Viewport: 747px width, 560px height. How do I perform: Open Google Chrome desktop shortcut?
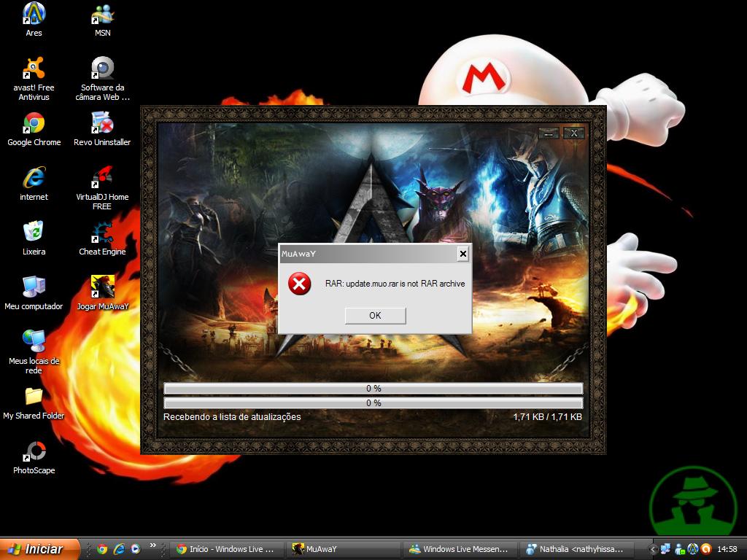coord(34,123)
